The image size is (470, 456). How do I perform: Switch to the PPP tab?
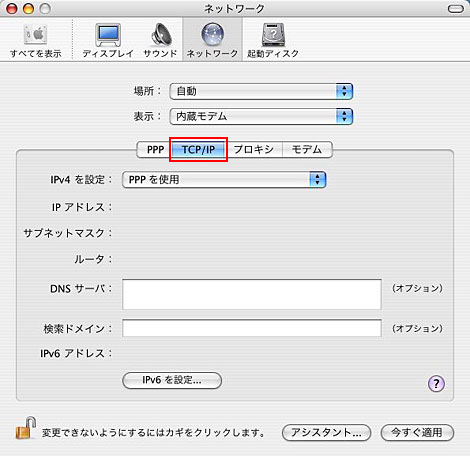tap(155, 149)
